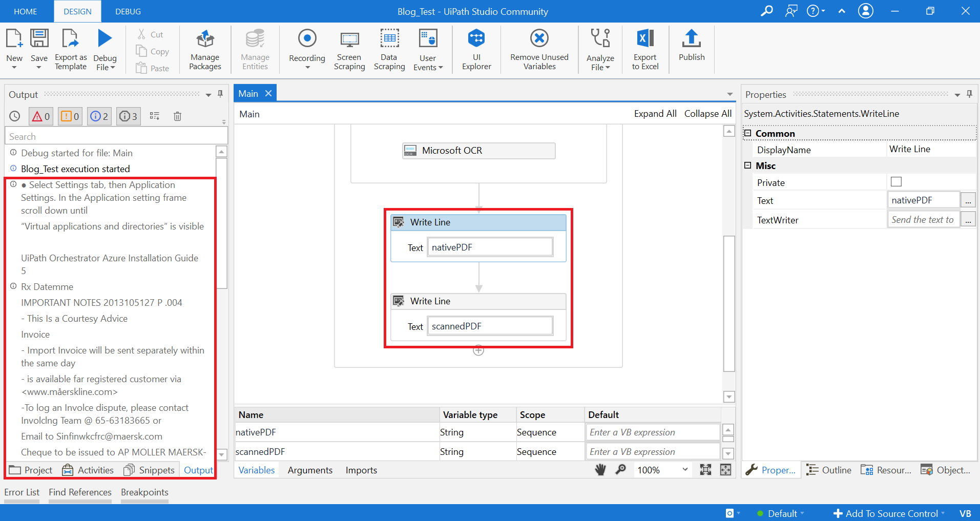Open Manage Packages
This screenshot has width=980, height=521.
click(205, 49)
